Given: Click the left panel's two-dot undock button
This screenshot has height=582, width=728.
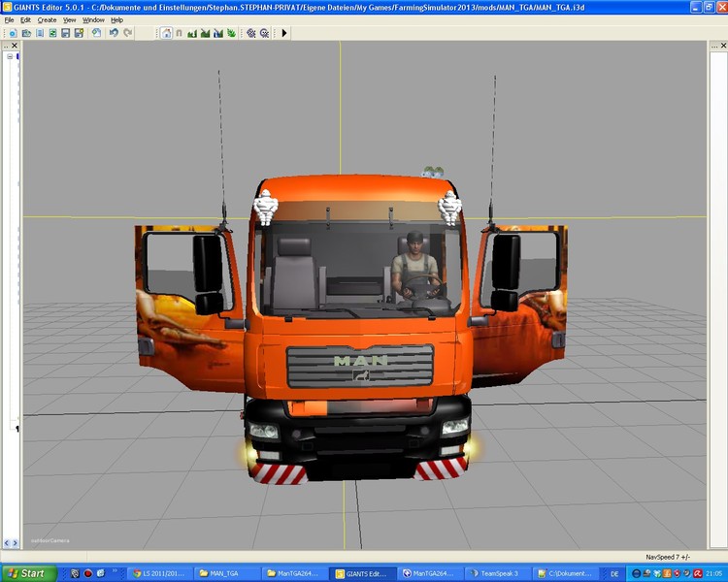Looking at the screenshot, I should tap(6, 46).
